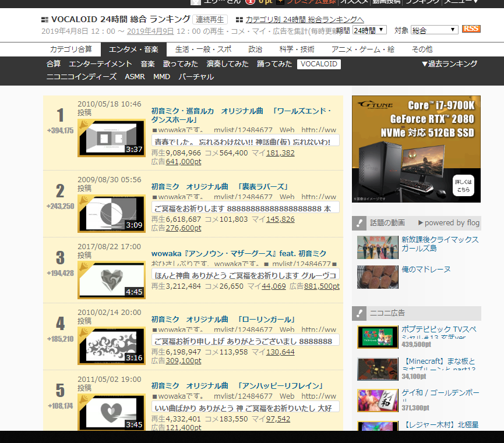Open 新放課後クライマックスガールズ島 thumbnail image
The height and width of the screenshot is (443, 504).
click(x=378, y=247)
